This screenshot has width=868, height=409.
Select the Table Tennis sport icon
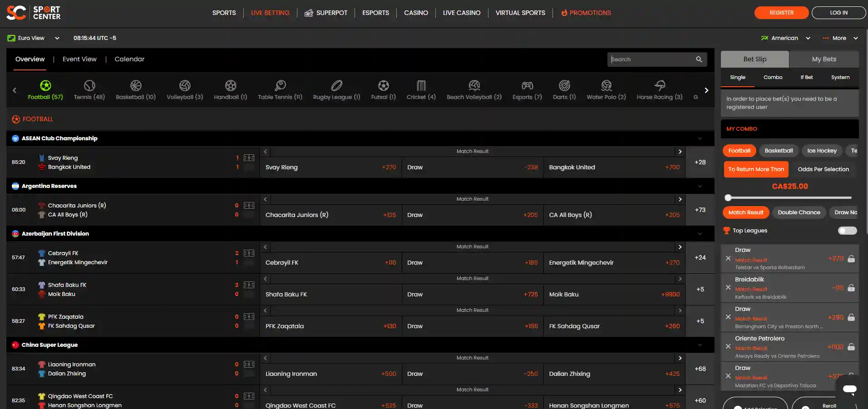coord(280,85)
